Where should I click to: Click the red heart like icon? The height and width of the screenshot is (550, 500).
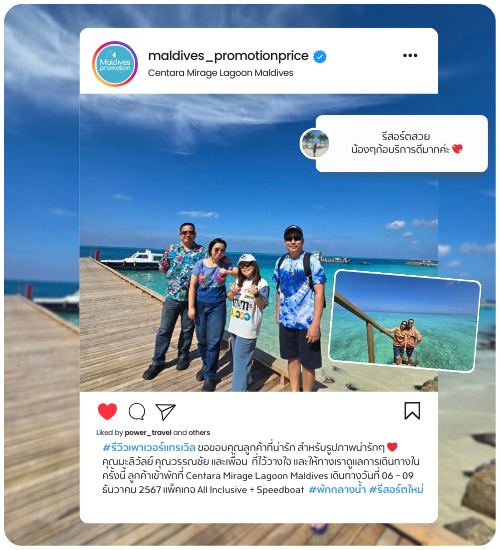click(107, 411)
